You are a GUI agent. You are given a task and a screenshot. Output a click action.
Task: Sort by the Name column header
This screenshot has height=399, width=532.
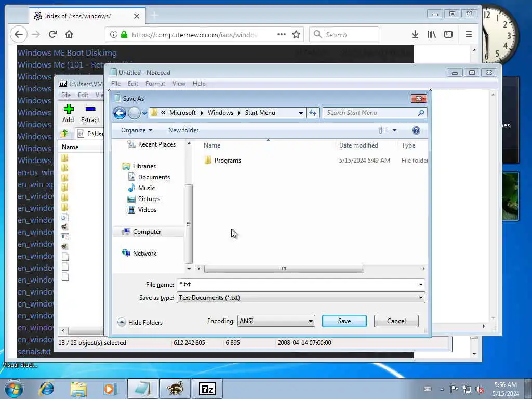[x=212, y=145]
